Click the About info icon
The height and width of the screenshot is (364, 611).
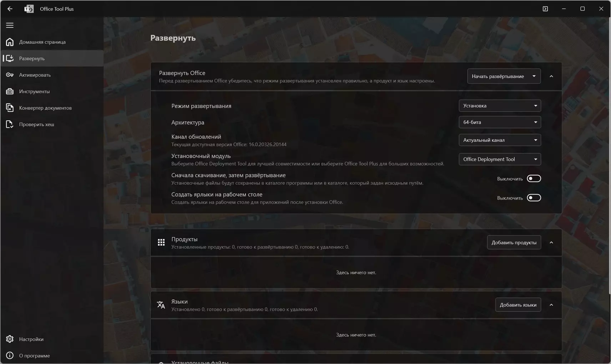(10, 355)
